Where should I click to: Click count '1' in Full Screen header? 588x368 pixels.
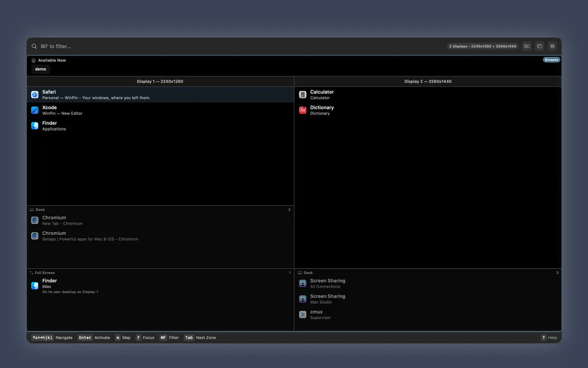point(290,273)
